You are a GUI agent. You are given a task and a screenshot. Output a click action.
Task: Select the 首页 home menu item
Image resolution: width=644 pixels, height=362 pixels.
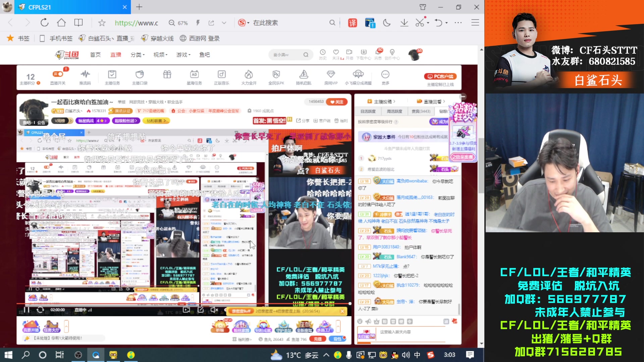(95, 55)
